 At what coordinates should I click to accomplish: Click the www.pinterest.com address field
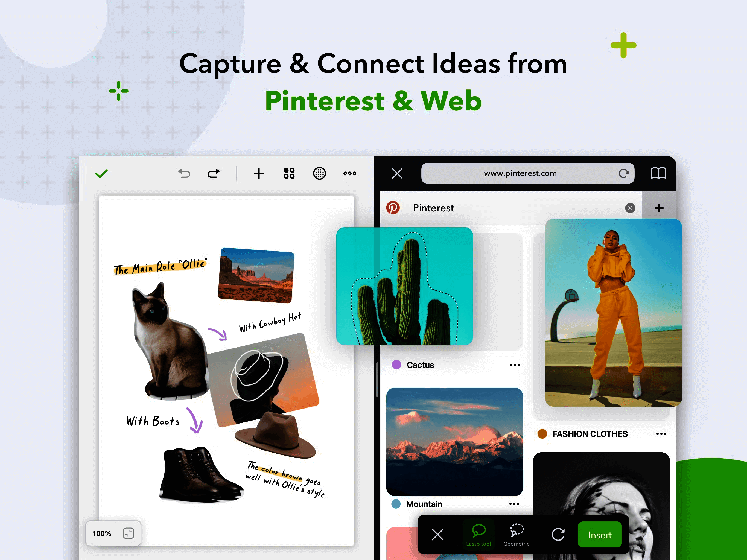click(520, 174)
